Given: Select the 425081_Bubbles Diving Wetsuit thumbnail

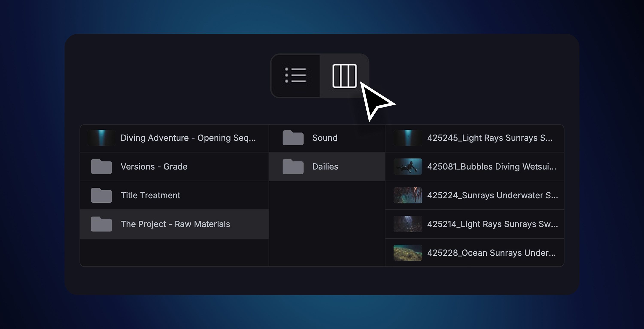Looking at the screenshot, I should 408,167.
